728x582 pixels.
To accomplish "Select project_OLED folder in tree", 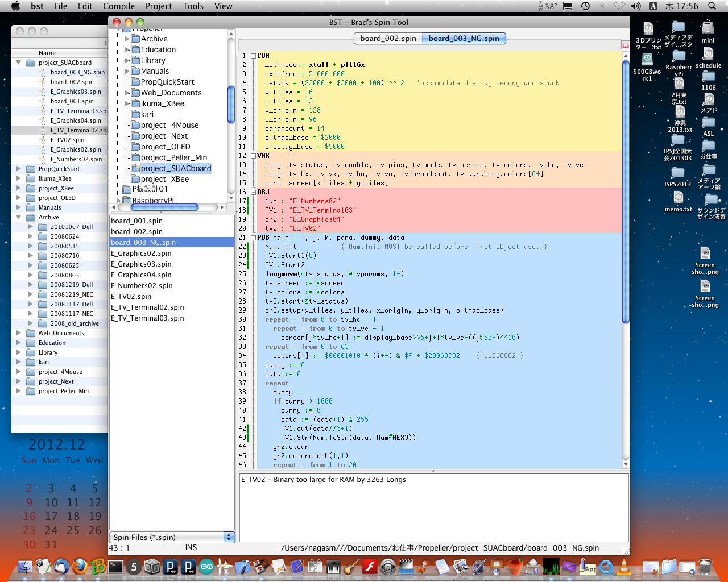I will tap(165, 147).
